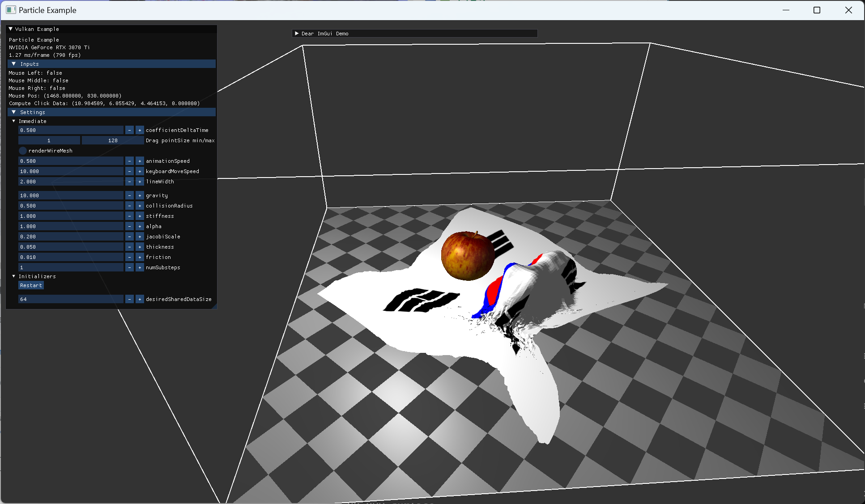Click the stiffness value field
The image size is (865, 504).
point(71,216)
